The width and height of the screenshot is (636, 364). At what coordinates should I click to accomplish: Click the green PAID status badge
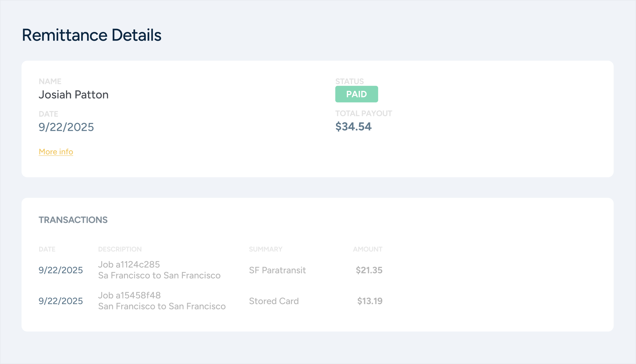pos(356,94)
